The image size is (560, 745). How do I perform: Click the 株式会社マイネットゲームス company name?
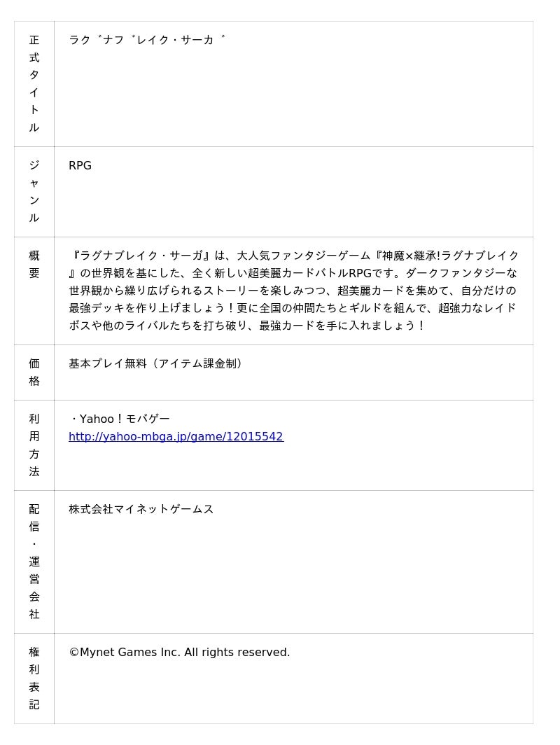[141, 509]
